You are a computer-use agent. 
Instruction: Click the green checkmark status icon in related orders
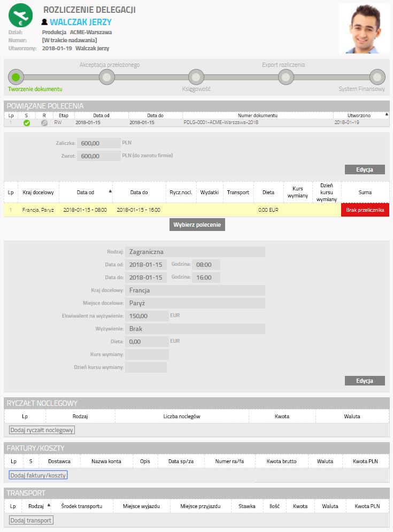pos(27,123)
